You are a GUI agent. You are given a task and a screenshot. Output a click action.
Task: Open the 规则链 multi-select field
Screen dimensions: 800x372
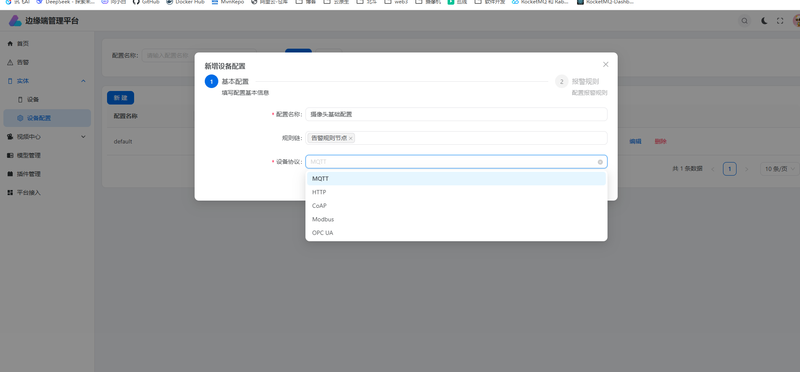(456, 138)
